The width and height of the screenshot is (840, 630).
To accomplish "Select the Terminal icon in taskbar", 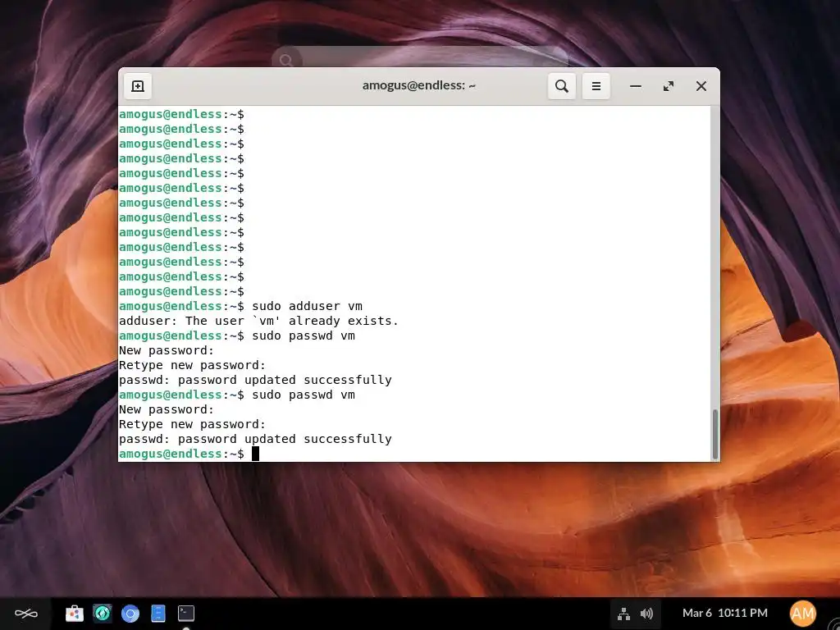I will point(186,614).
